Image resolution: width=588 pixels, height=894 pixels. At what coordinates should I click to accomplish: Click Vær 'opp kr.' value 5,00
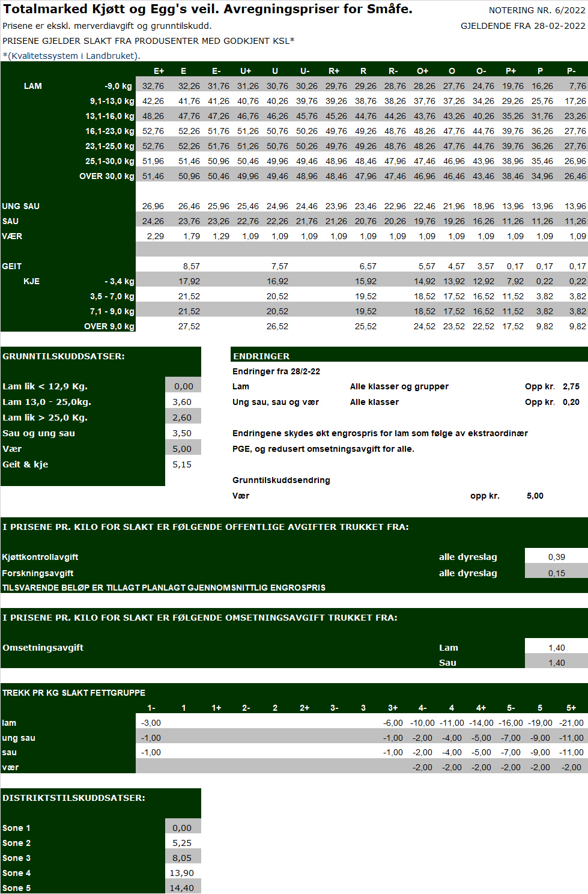(535, 496)
